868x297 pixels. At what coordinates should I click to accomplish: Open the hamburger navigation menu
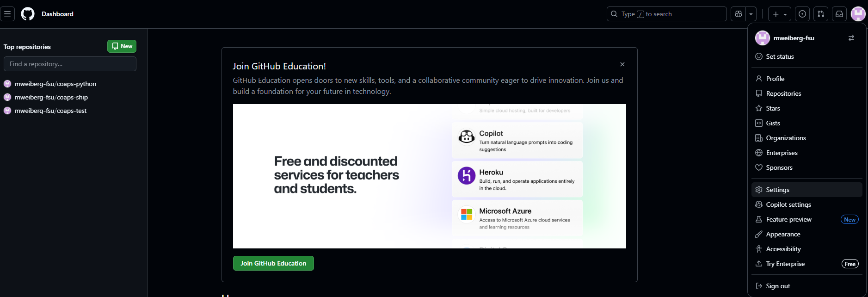pyautogui.click(x=7, y=14)
